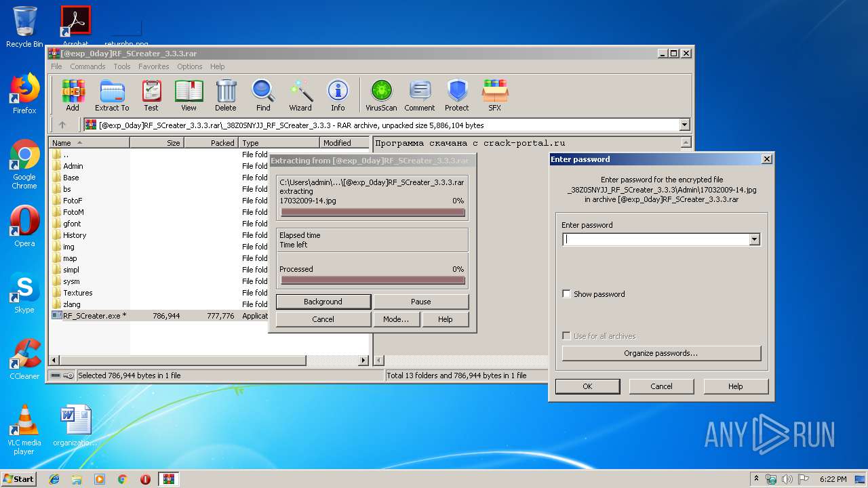868x488 pixels.
Task: Click the up one level arrow
Action: pos(62,125)
